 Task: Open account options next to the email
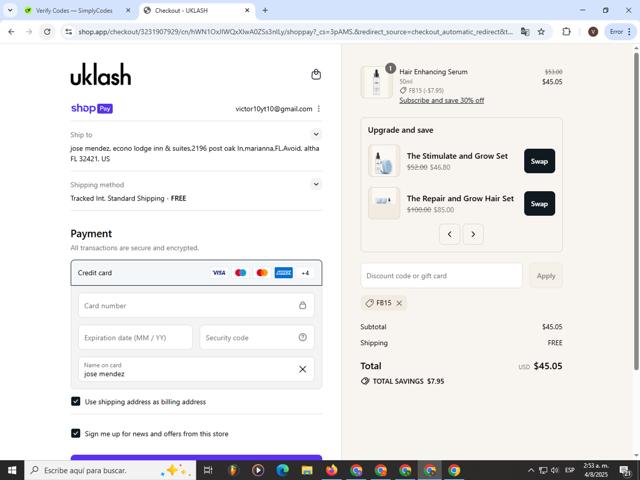(318, 109)
